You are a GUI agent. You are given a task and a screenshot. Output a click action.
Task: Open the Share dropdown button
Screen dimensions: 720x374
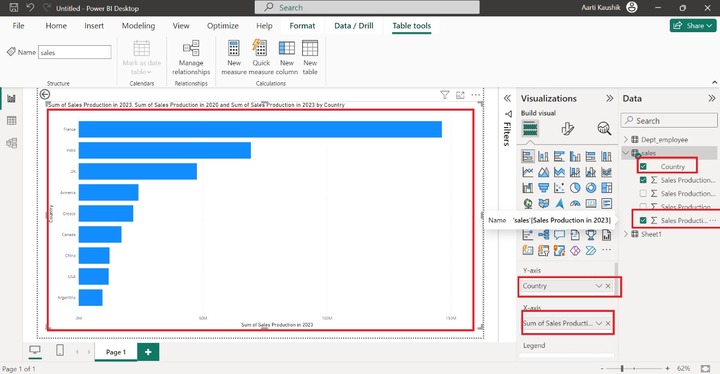point(692,26)
